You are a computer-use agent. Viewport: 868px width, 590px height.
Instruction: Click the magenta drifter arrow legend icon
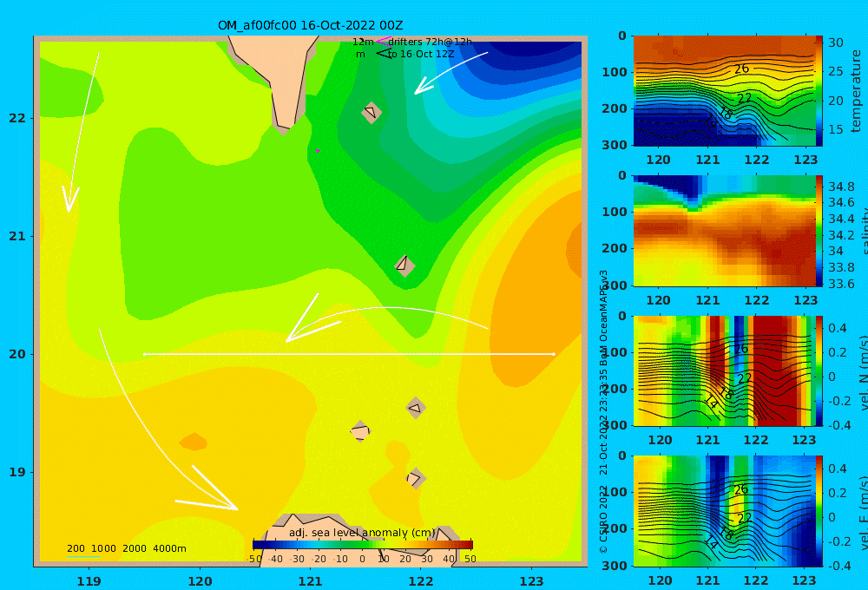click(383, 41)
